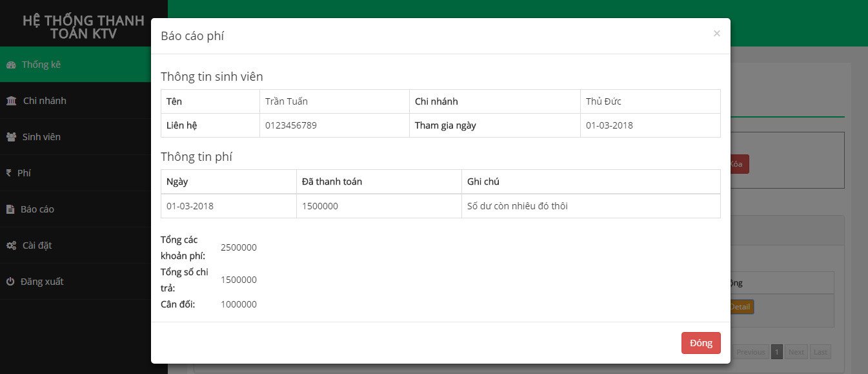Click the total fees value 2500000
The width and height of the screenshot is (868, 374).
pos(239,247)
